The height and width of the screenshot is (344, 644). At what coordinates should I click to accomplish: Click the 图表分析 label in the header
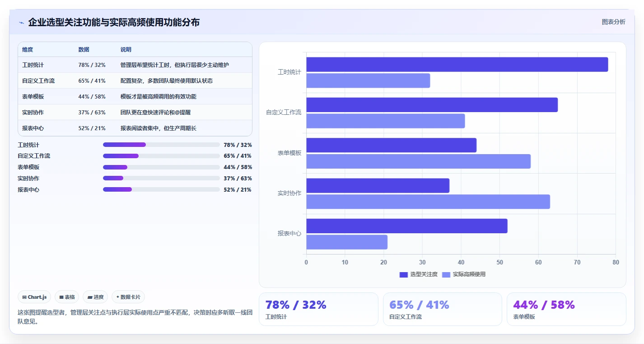point(613,22)
